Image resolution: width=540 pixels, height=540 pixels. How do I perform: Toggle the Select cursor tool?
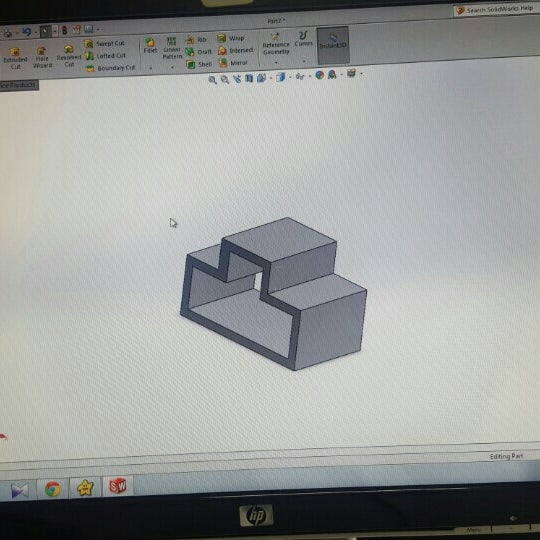(45, 31)
